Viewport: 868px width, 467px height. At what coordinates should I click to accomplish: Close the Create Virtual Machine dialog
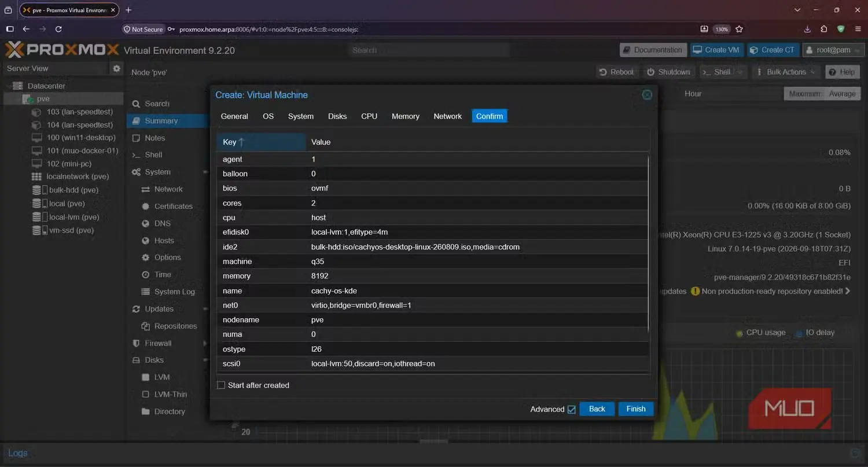click(647, 94)
